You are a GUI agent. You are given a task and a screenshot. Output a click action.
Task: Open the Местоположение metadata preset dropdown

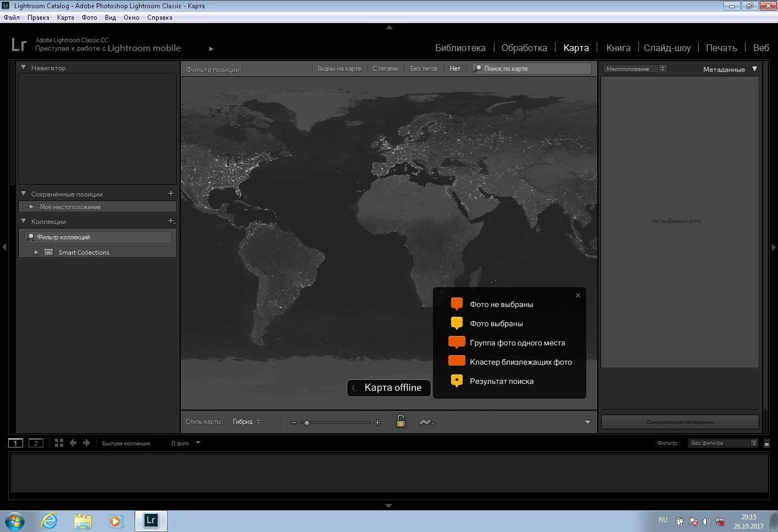coord(635,69)
